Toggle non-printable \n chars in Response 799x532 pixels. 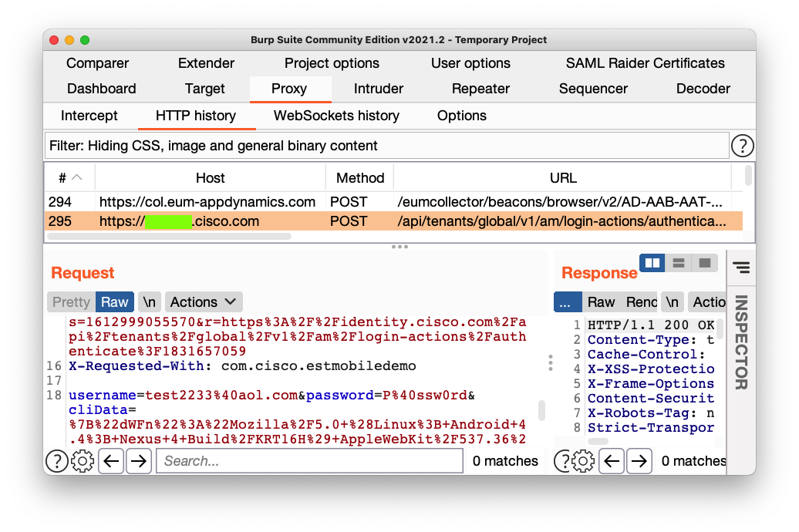pos(673,302)
